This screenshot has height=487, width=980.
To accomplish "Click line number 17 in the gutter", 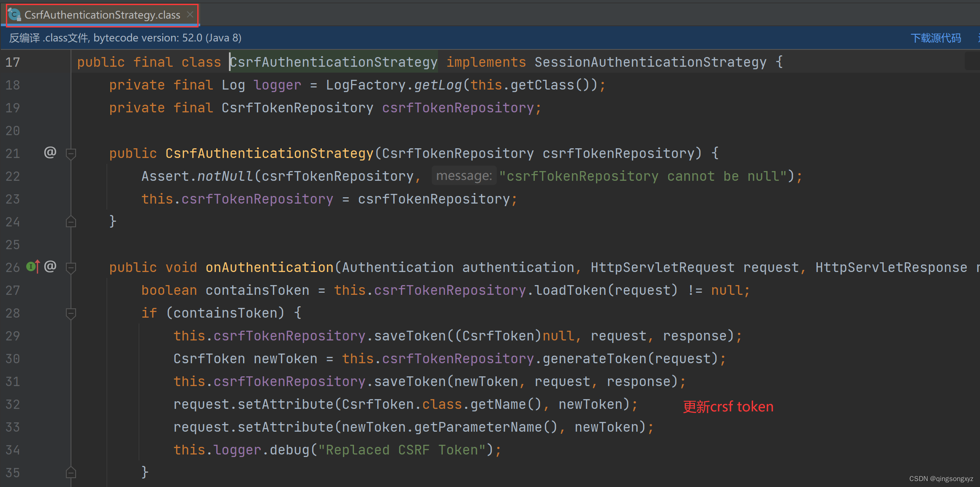I will click(13, 63).
